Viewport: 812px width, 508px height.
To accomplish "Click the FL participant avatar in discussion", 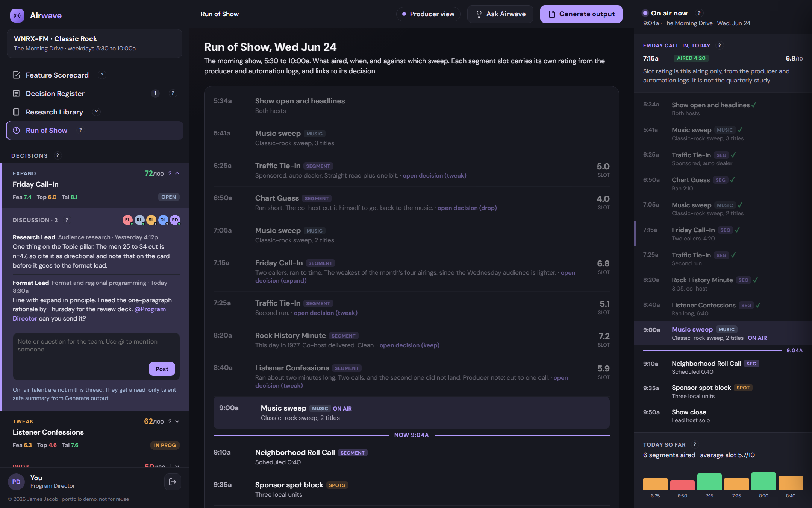I will point(127,220).
